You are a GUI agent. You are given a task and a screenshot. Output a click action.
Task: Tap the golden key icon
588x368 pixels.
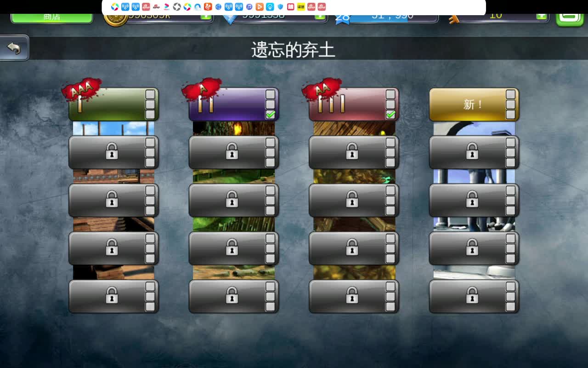(x=453, y=18)
